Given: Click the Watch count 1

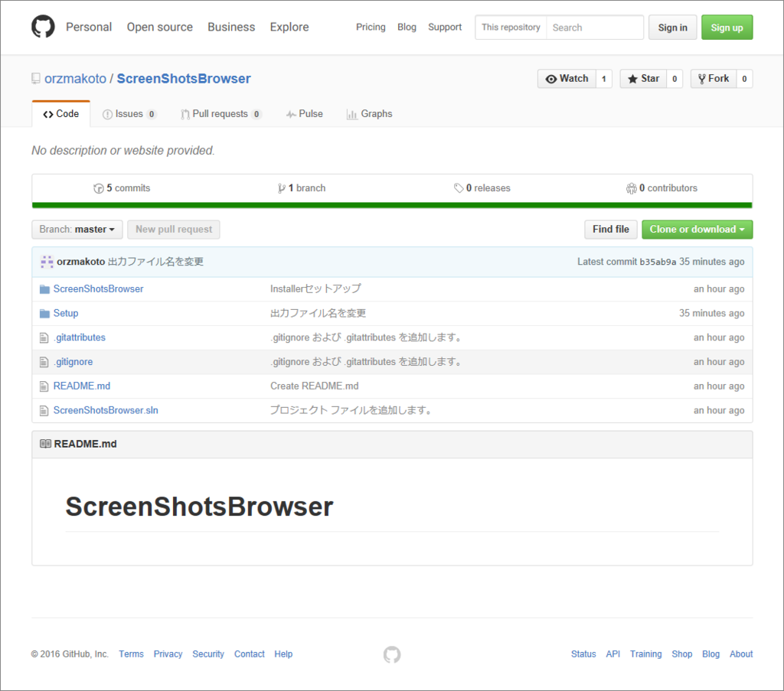Looking at the screenshot, I should coord(603,79).
